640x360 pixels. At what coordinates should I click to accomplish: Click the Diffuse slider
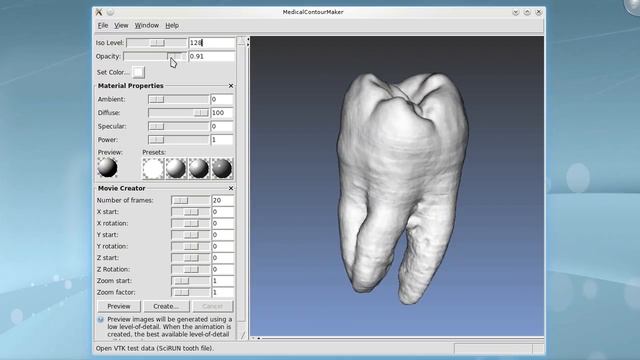(178, 113)
